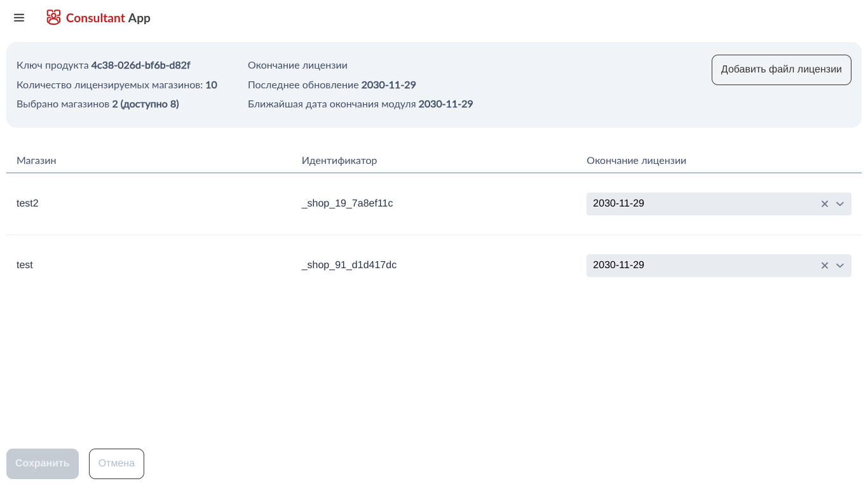The width and height of the screenshot is (868, 488).
Task: Clear the license date for test
Action: pyautogui.click(x=825, y=266)
